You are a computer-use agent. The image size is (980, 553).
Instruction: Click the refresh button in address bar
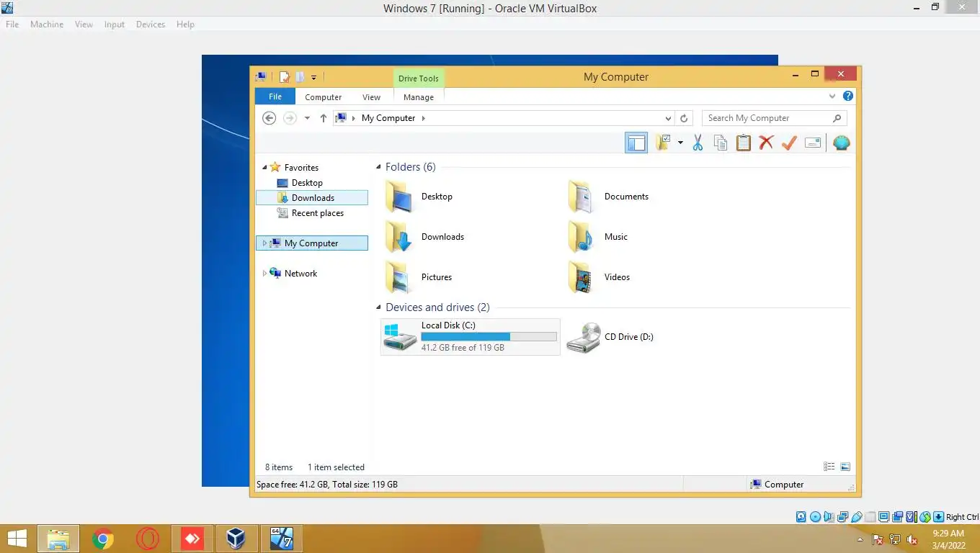[x=684, y=118]
